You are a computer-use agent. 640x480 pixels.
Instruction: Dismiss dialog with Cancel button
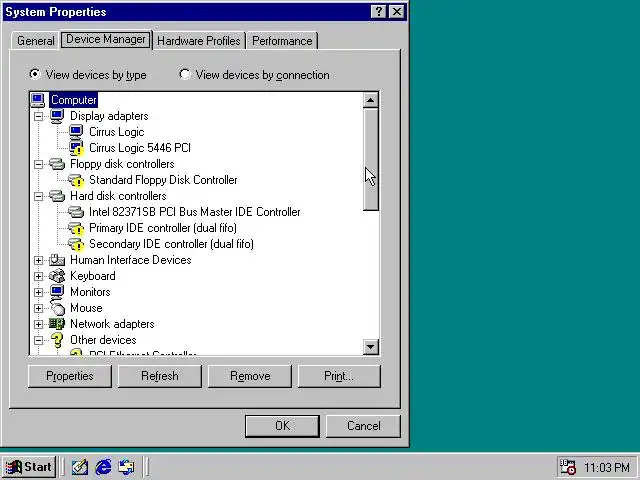point(364,426)
